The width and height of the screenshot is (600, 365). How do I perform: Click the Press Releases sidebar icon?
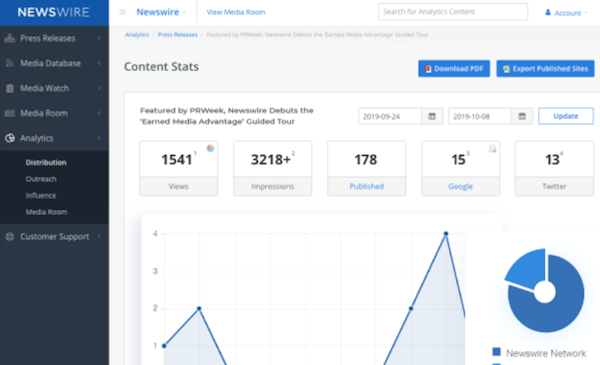point(10,38)
